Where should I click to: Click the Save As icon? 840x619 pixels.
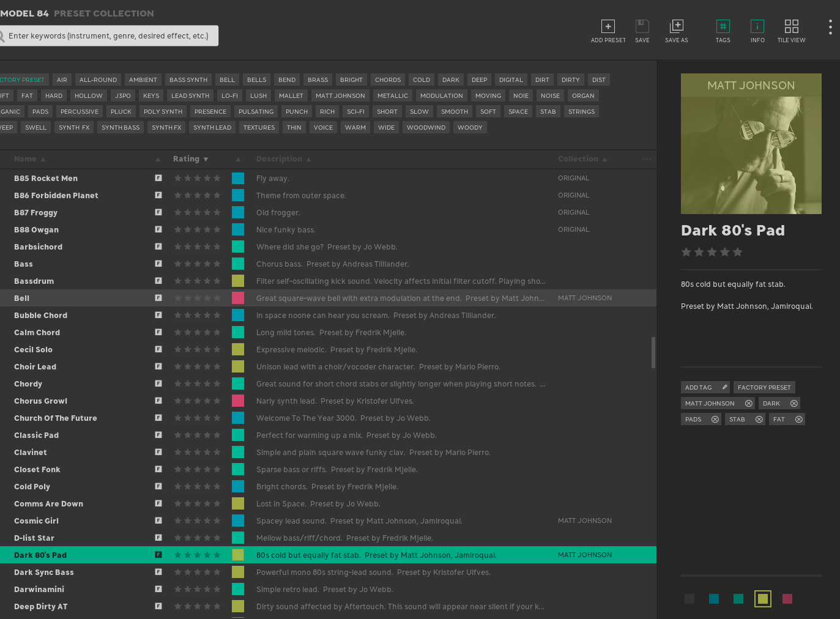(x=676, y=26)
